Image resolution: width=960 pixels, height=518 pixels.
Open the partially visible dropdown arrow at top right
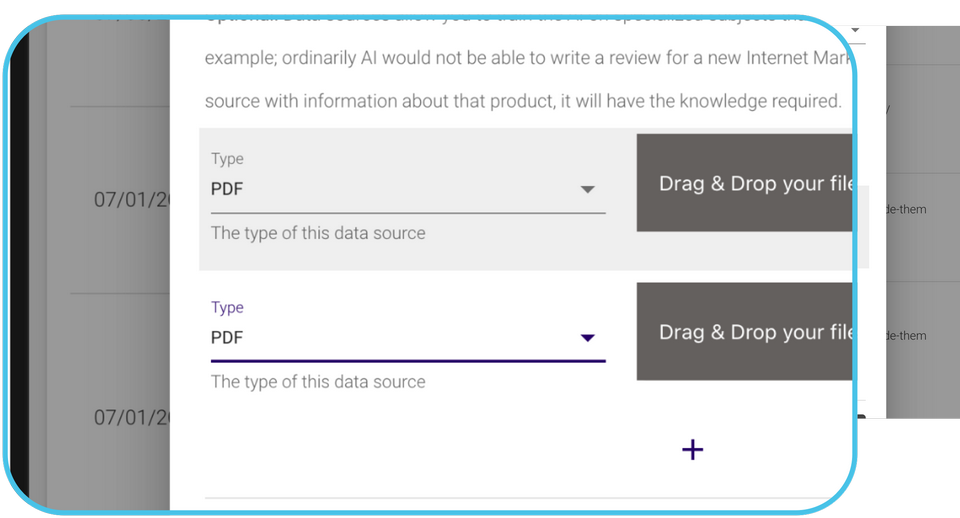(x=857, y=31)
